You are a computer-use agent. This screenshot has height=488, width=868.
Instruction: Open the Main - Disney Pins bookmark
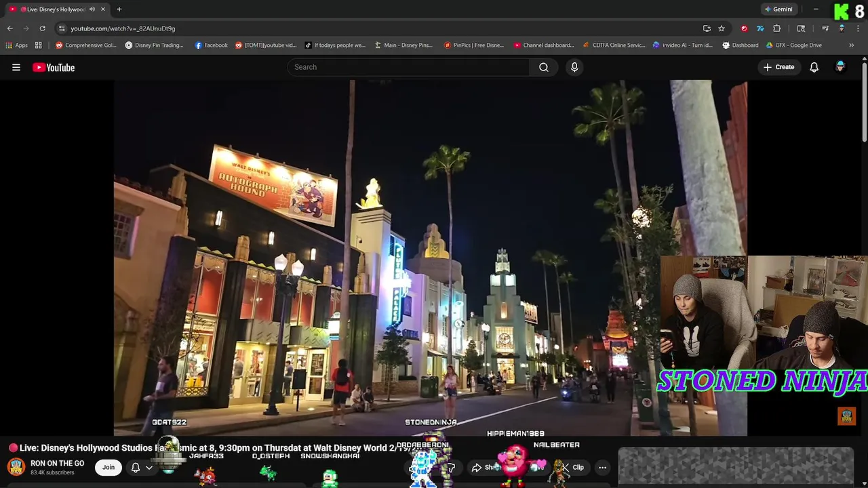click(x=403, y=45)
